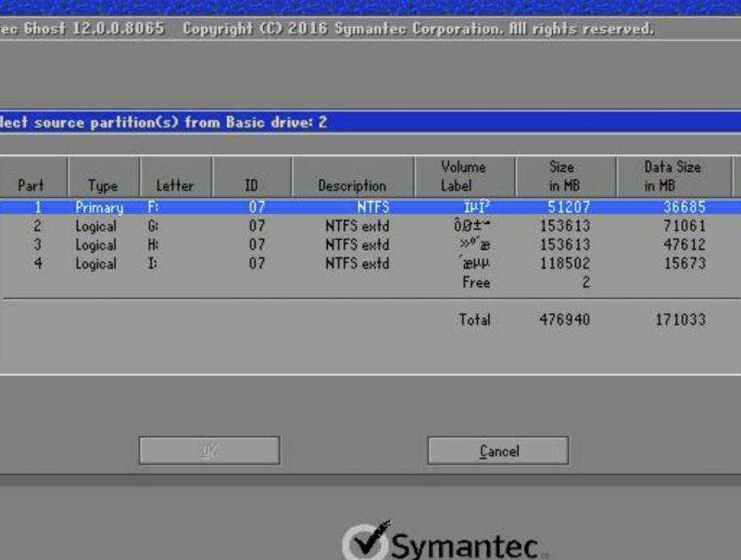Click the greyed-out OK button
Screen dimensions: 741x560
[x=209, y=451]
